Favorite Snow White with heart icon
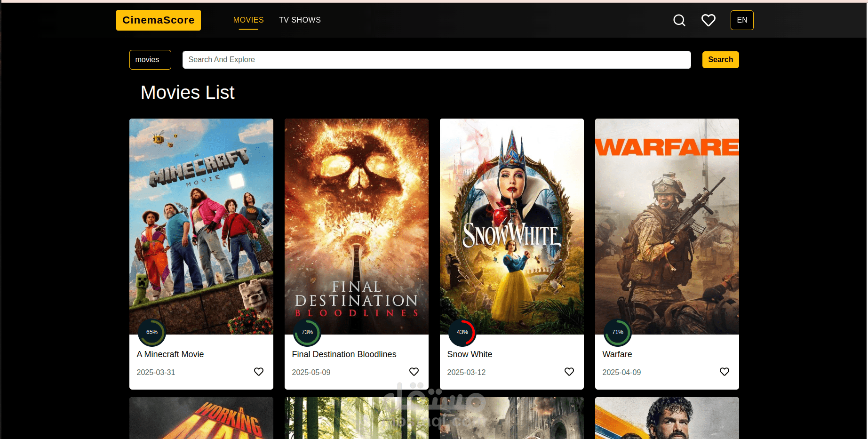The image size is (868, 439). click(569, 372)
